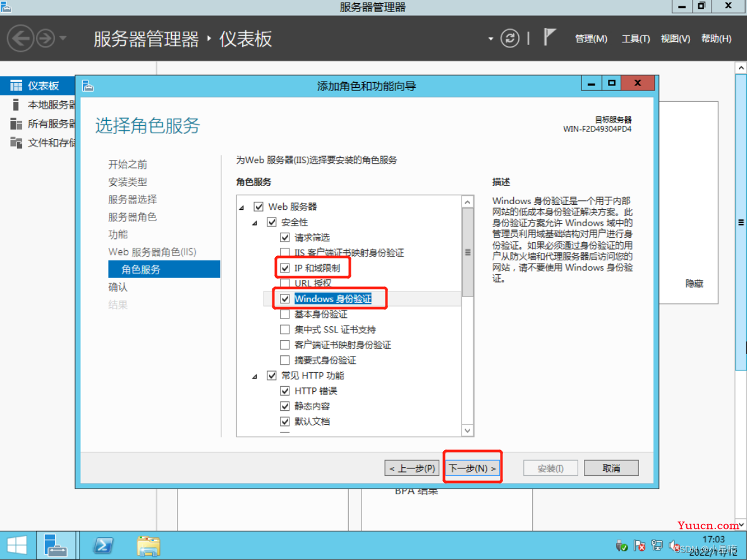The height and width of the screenshot is (560, 747).
Task: Open the notifications flag icon
Action: click(x=549, y=37)
